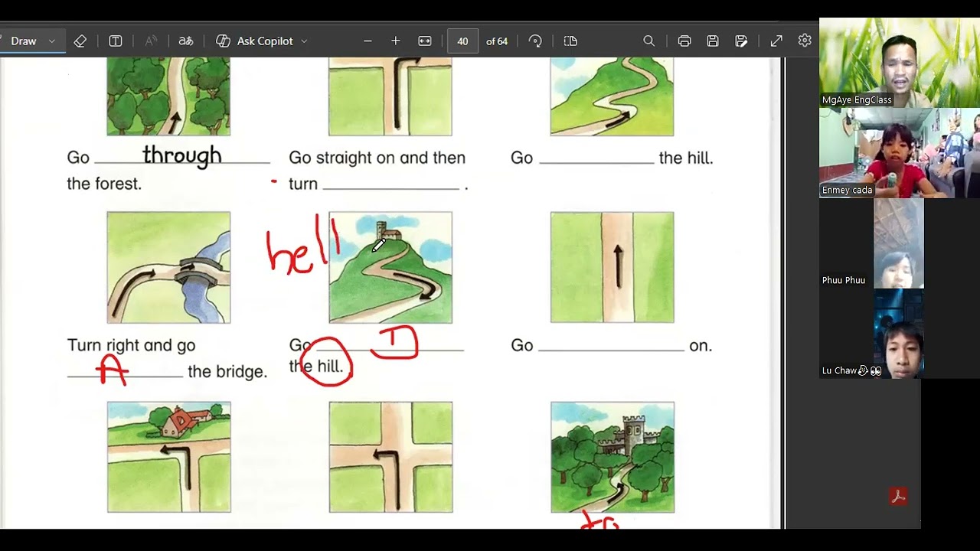Click the Save as icon

741,41
